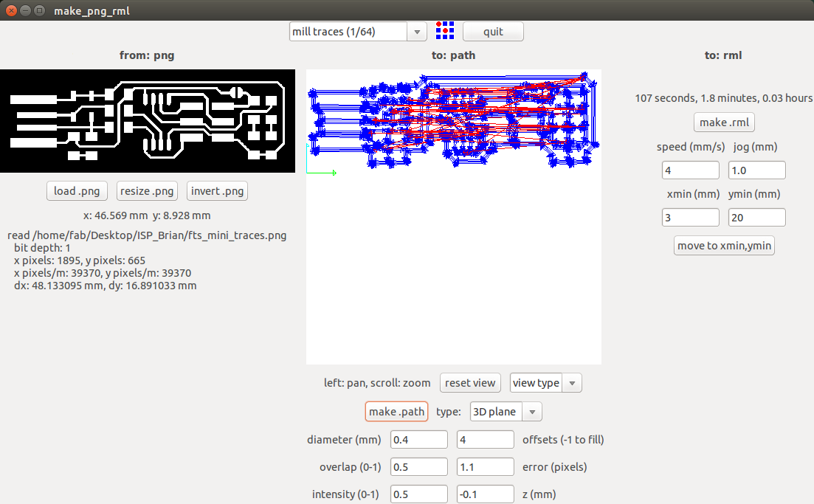Open the mill traces (1/64) dropdown
Screen dimensions: 814x504
tap(358, 32)
